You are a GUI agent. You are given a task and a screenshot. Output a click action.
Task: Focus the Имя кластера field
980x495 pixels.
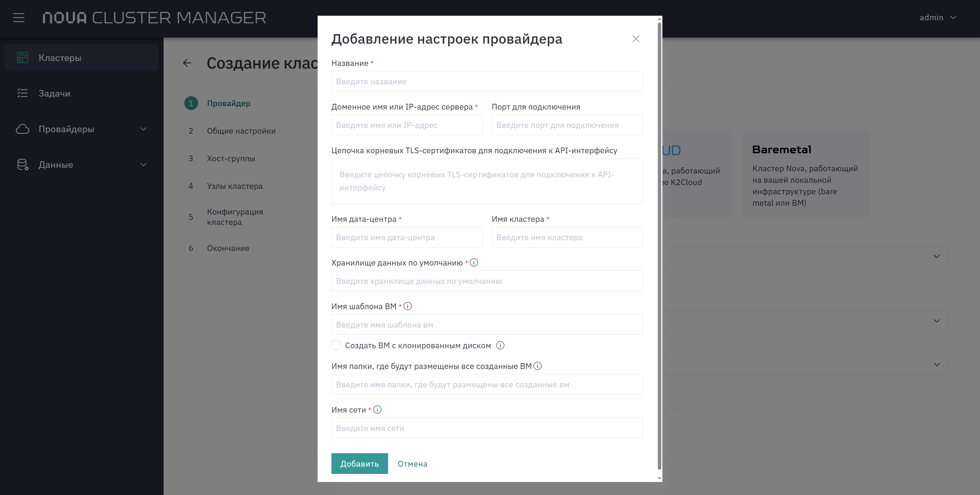click(567, 237)
